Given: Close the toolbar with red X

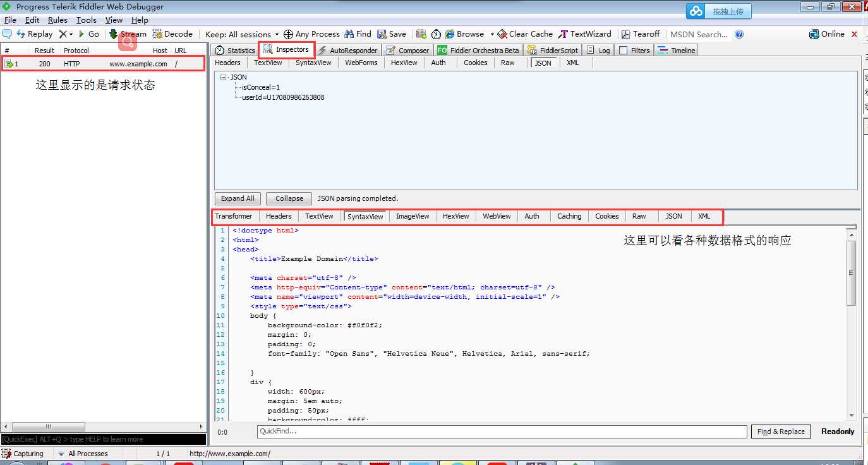Looking at the screenshot, I should pyautogui.click(x=855, y=34).
